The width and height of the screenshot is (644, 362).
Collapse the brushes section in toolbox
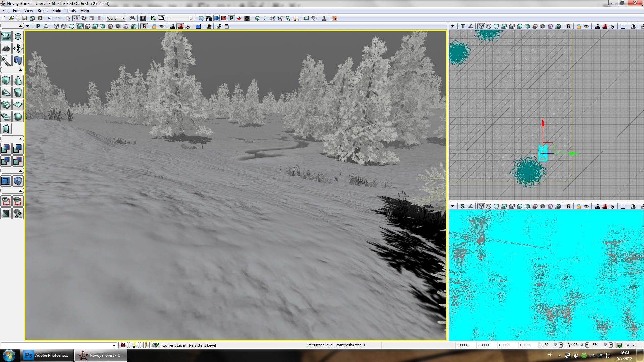point(12,70)
